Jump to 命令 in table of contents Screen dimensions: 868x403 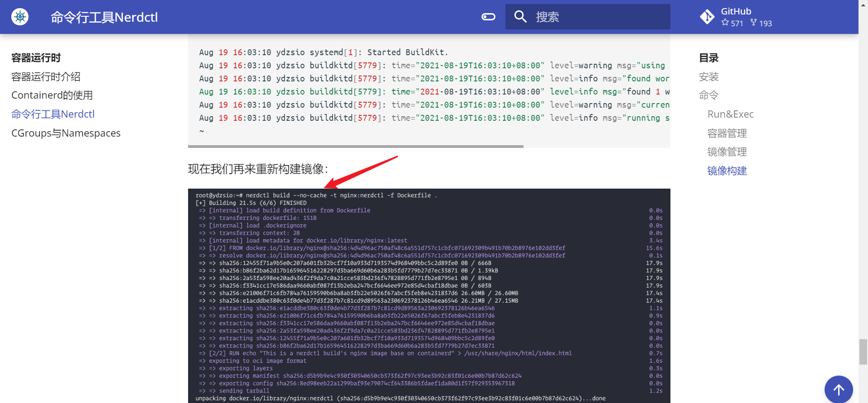coord(708,95)
